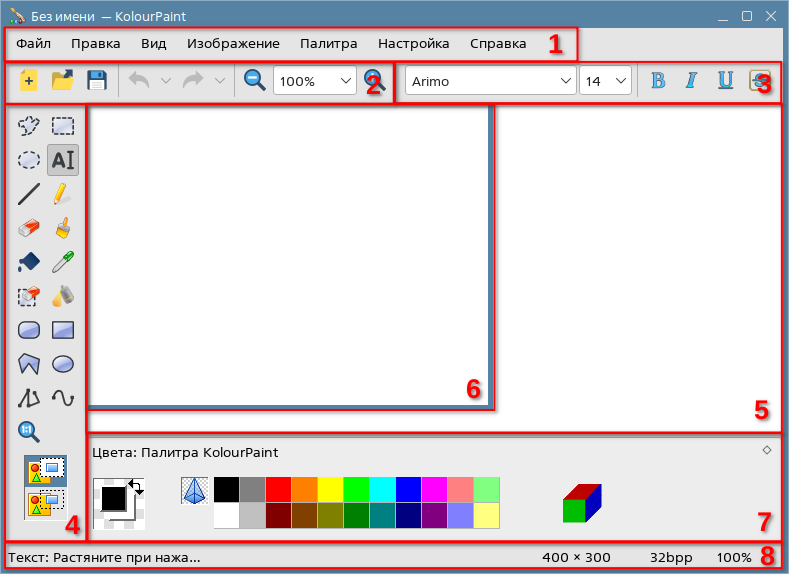Image resolution: width=790 pixels, height=578 pixels.
Task: Click inside the white drawing canvas
Action: click(288, 256)
